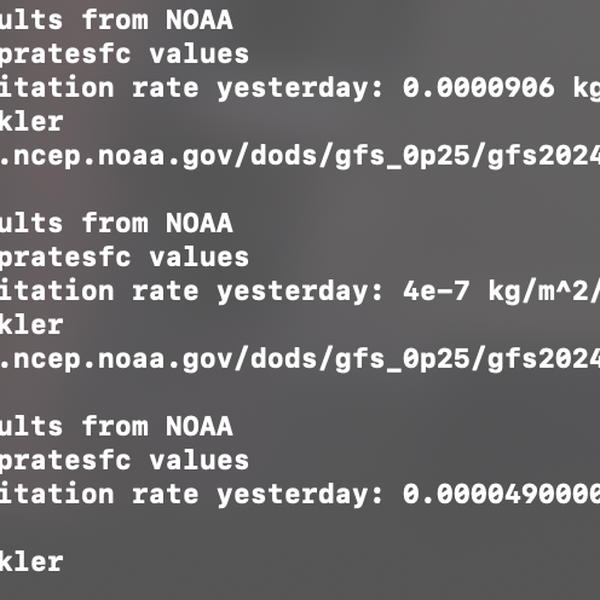Click the middle "from NOAA" text line

[157, 223]
